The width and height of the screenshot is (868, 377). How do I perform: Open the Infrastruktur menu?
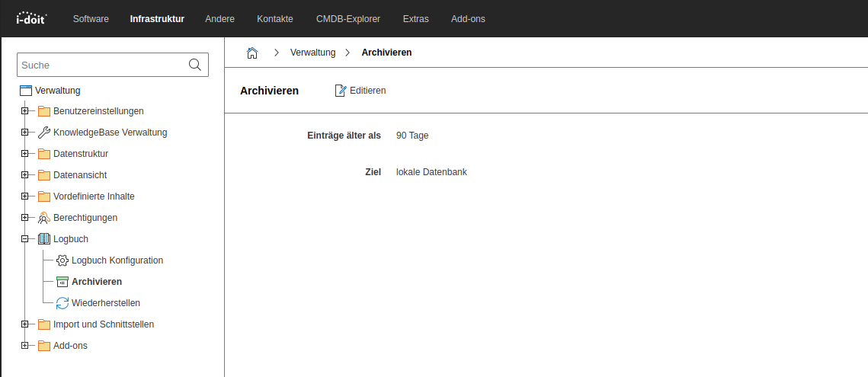157,18
